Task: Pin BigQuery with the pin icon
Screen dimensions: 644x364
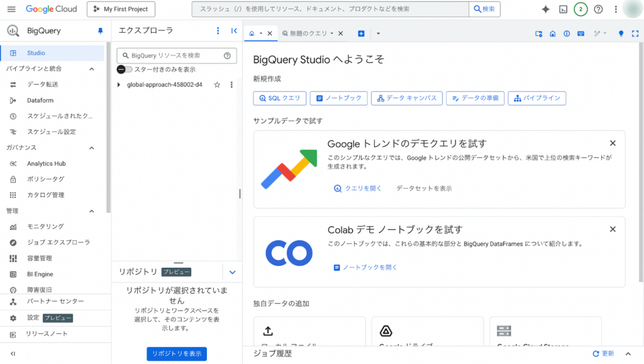Action: (x=100, y=31)
